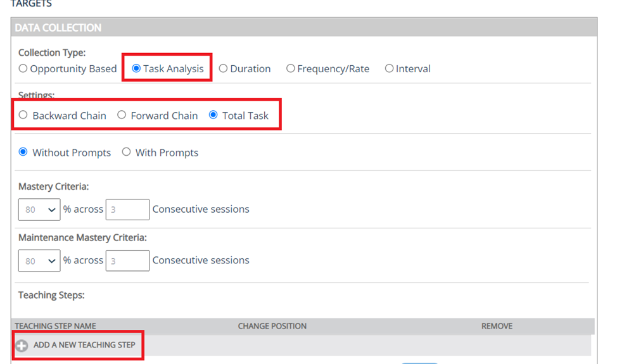Click the Data Collection section header
Viewport: 617px width, 364px height.
click(58, 28)
